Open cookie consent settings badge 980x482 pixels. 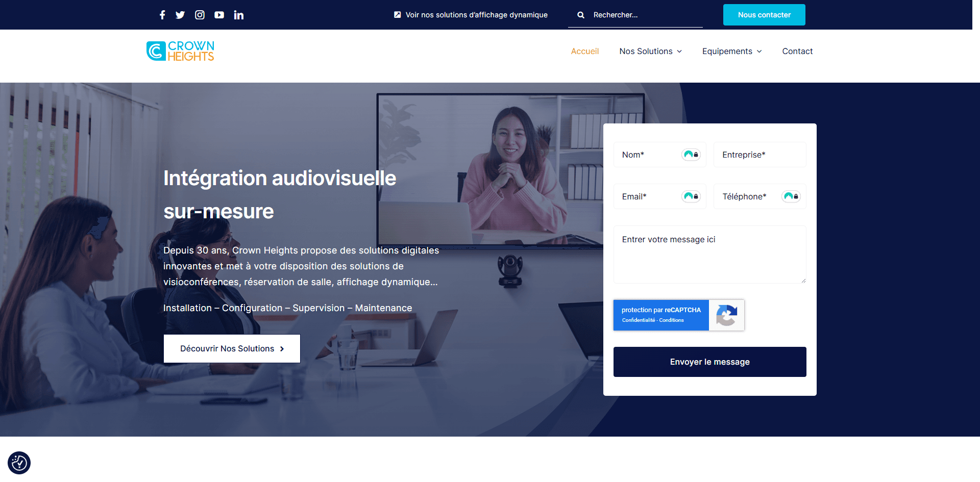[19, 463]
